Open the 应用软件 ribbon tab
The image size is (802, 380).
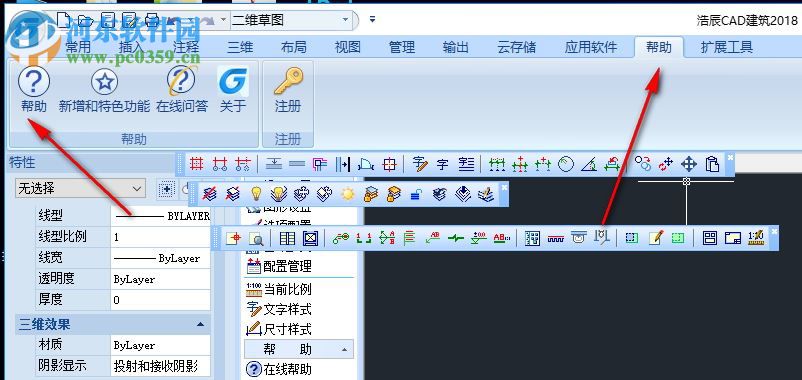point(591,47)
